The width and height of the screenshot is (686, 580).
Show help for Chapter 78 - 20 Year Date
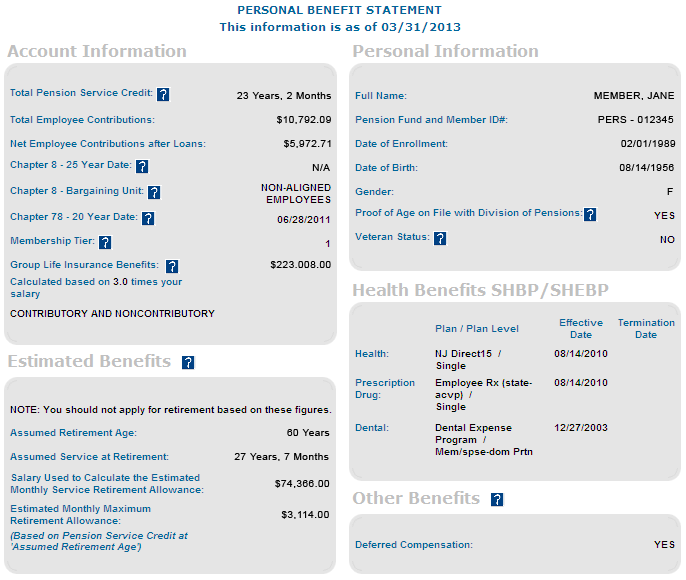coord(148,218)
